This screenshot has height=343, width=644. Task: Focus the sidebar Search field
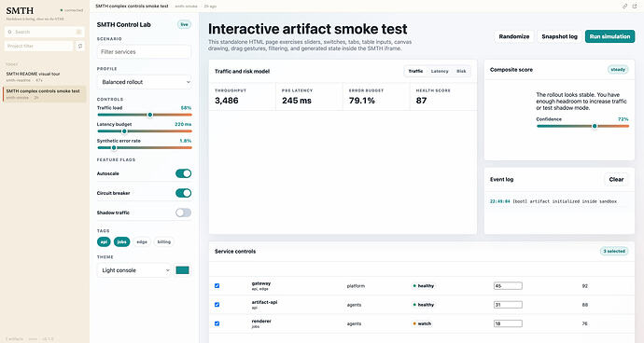click(45, 32)
